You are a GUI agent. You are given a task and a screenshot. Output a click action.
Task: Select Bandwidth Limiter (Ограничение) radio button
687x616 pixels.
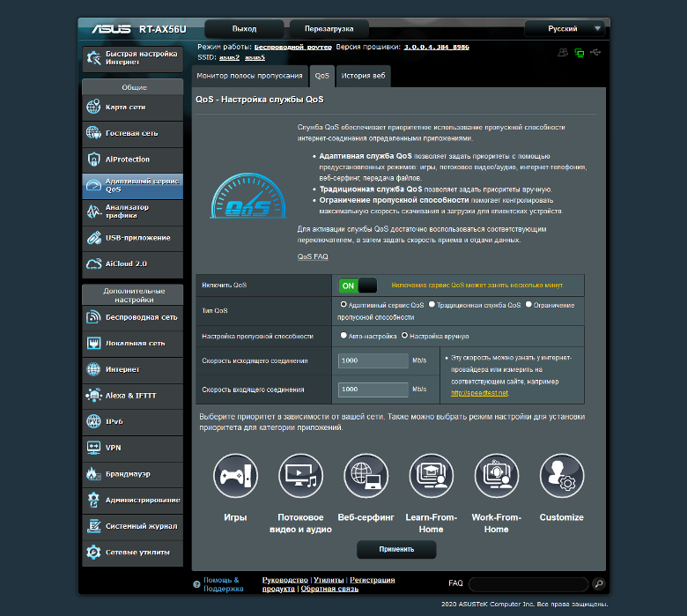click(528, 304)
